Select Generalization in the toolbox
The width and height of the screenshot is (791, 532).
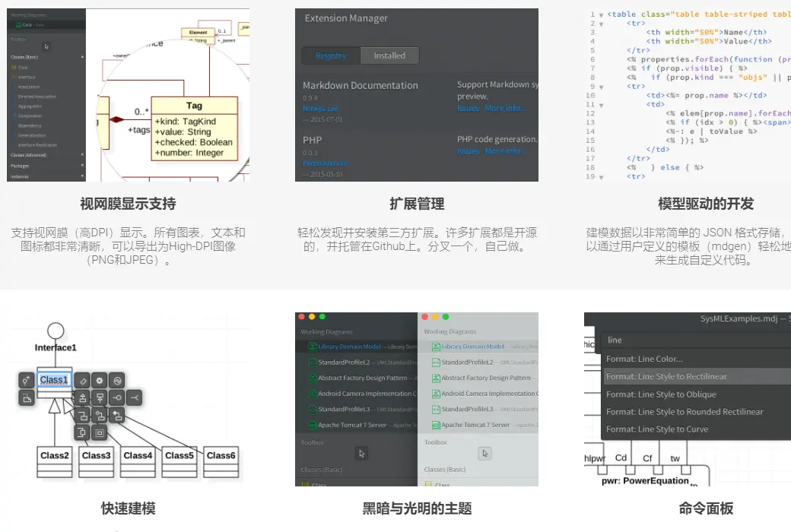[x=32, y=135]
